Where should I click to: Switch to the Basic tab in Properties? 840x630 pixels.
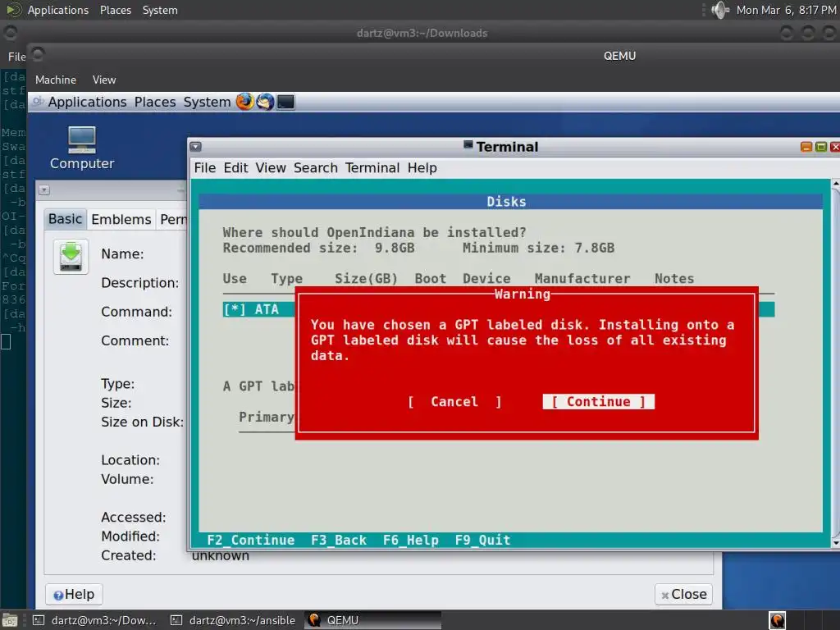click(x=66, y=219)
